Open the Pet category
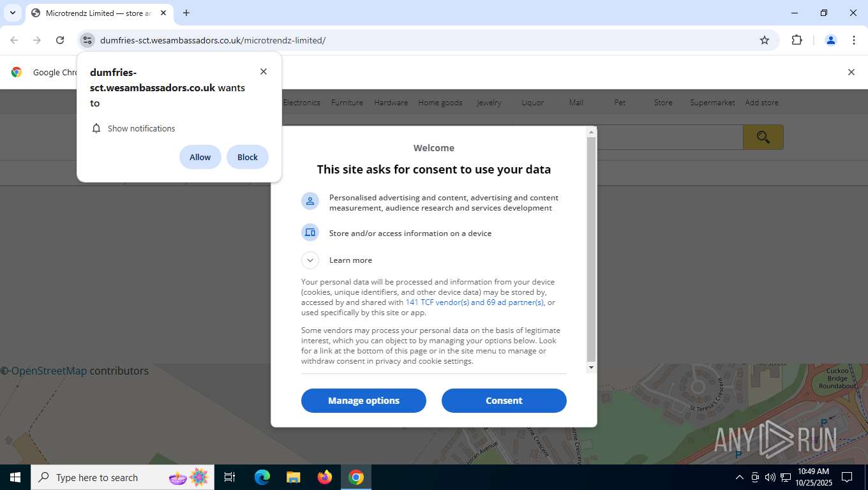Image resolution: width=868 pixels, height=490 pixels. point(620,102)
